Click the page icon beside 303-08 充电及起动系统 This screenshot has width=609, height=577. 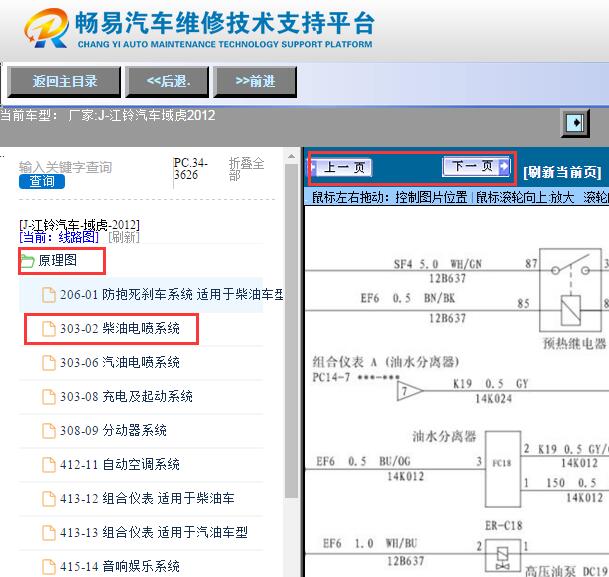click(49, 396)
